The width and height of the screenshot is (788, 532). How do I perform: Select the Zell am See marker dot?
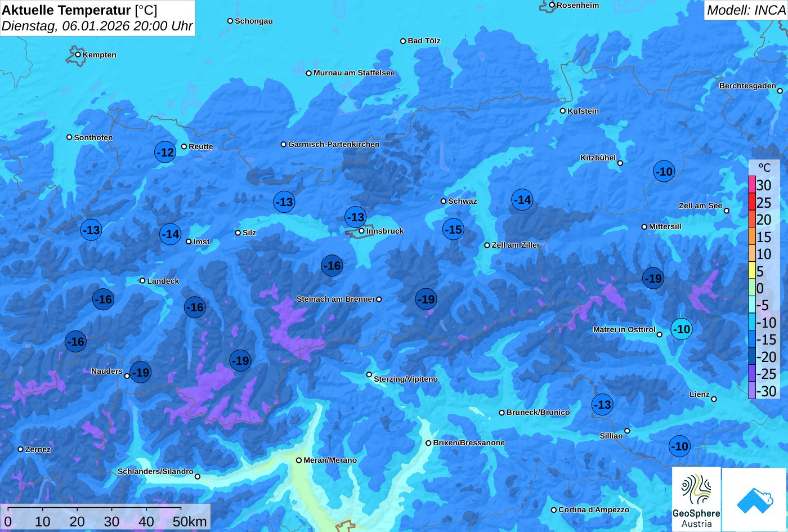tap(727, 211)
